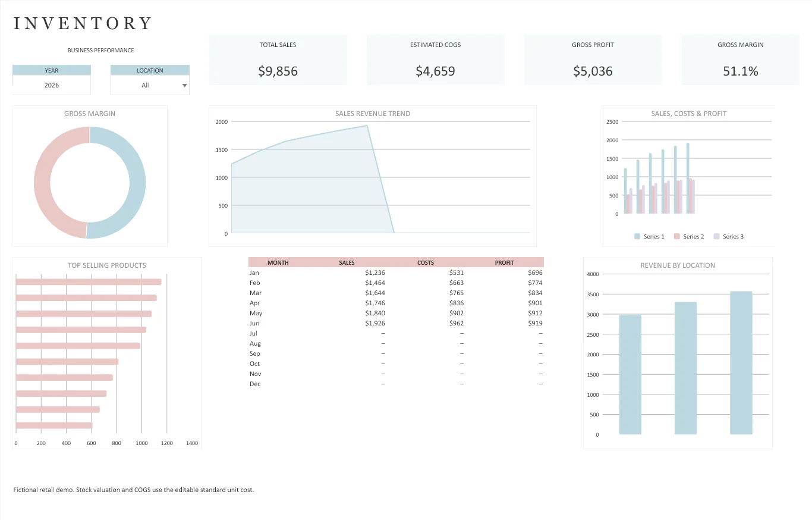The width and height of the screenshot is (812, 520).
Task: Click the PROFIT column header
Action: pyautogui.click(x=504, y=262)
